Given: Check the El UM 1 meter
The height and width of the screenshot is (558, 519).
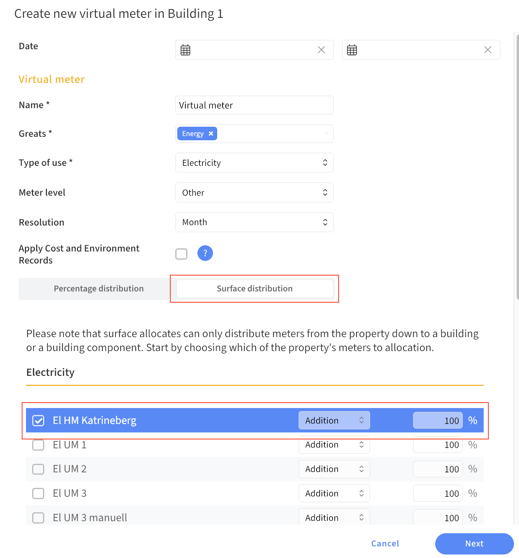Looking at the screenshot, I should coord(38,445).
